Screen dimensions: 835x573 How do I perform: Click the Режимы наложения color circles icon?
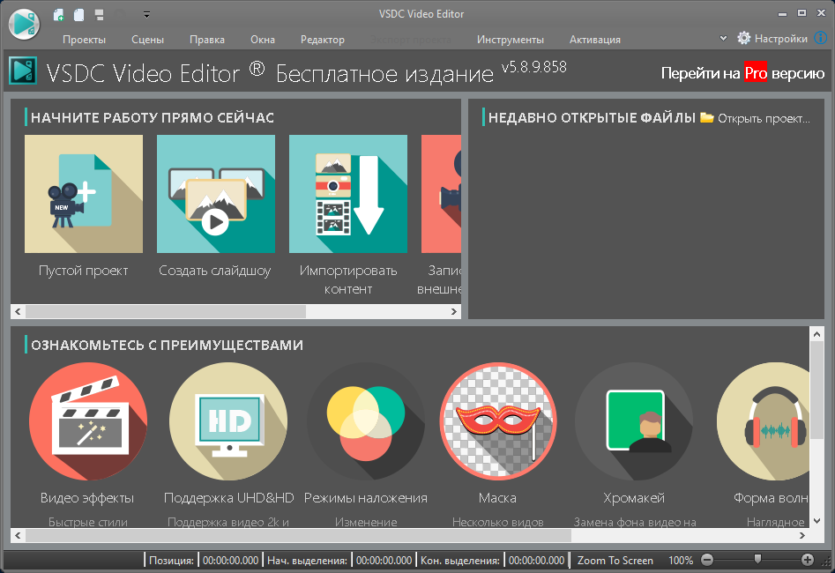[x=366, y=421]
